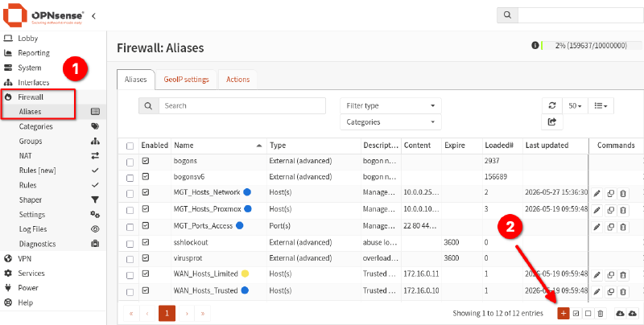Open Diagnostics under Firewall
The height and width of the screenshot is (325, 644).
pyautogui.click(x=37, y=244)
